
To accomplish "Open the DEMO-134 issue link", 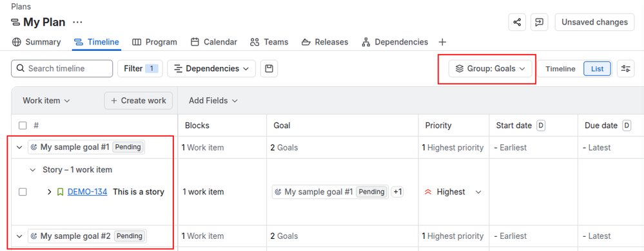I will pyautogui.click(x=87, y=192).
